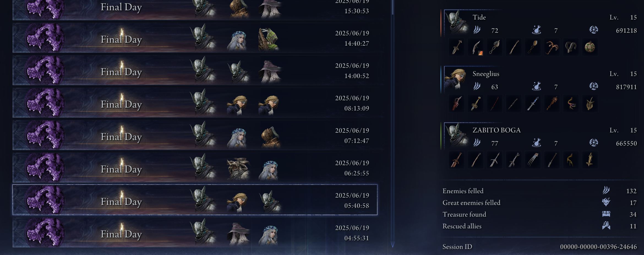Open the Final Day entry at 06:25:55

pos(195,167)
